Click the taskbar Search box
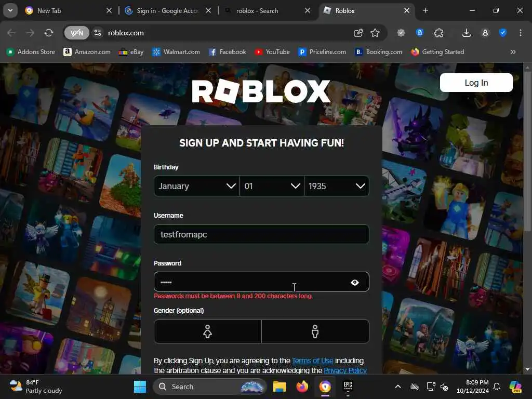The width and height of the screenshot is (532, 399). tap(210, 387)
